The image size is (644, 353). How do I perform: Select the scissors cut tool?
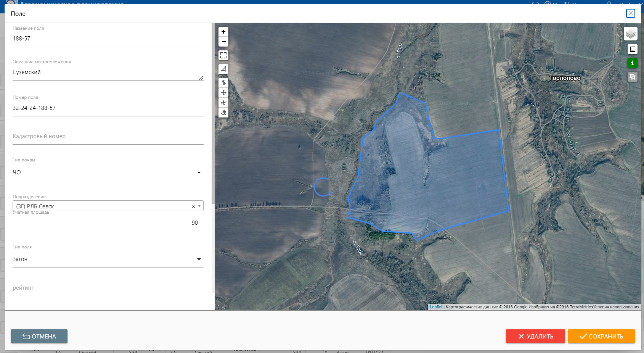[223, 102]
